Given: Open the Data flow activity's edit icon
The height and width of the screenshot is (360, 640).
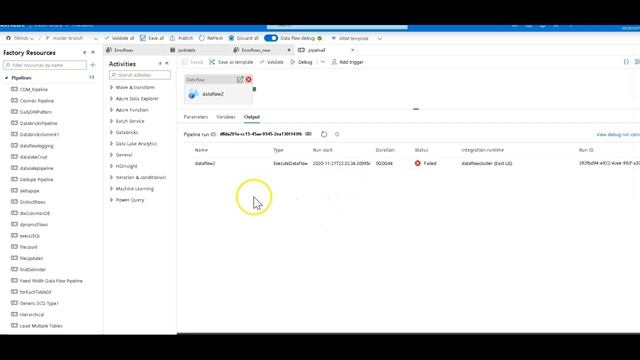Looking at the screenshot, I should pos(240,80).
